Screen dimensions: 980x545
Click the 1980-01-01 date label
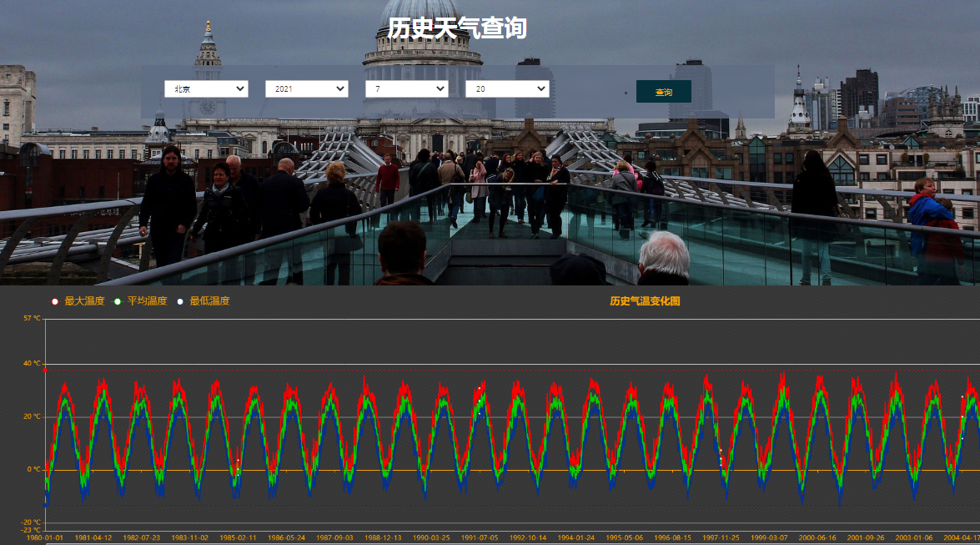click(x=45, y=537)
